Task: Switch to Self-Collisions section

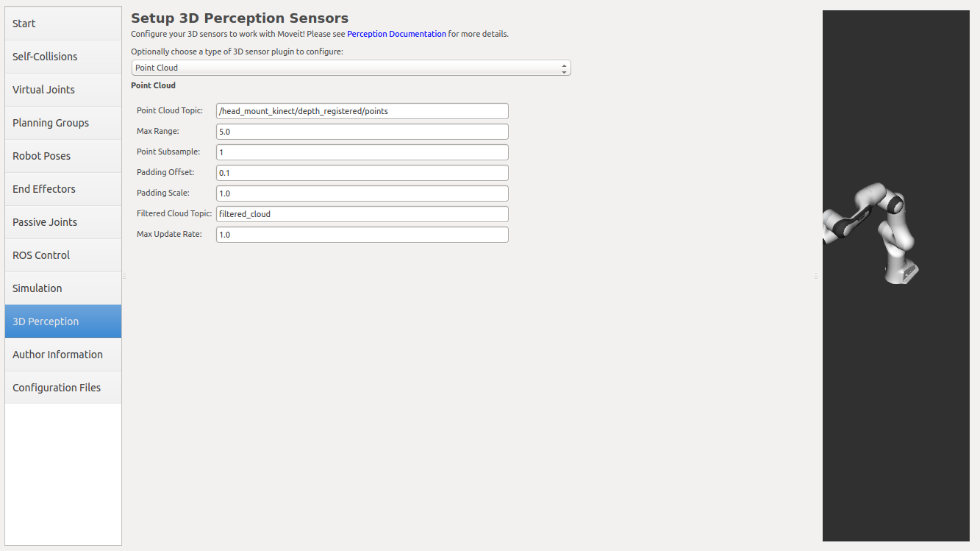Action: click(x=63, y=57)
